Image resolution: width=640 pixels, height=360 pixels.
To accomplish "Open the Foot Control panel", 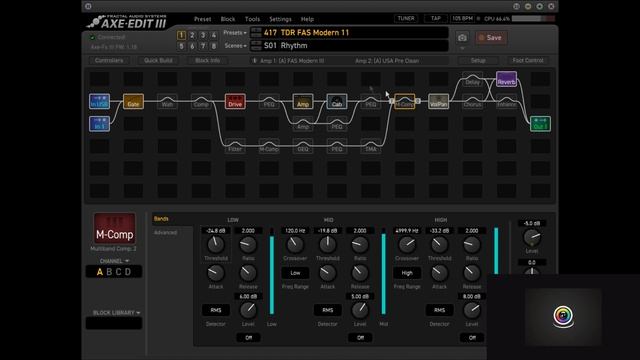I will [x=528, y=60].
